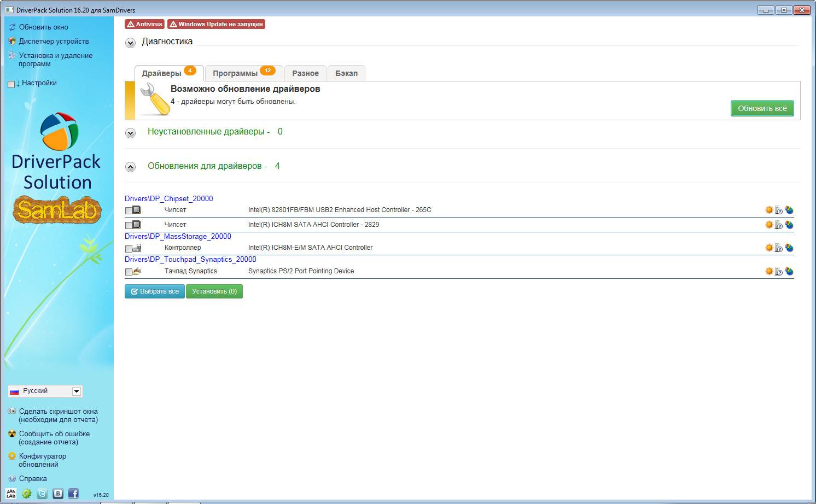Open device info icon for USB2 Enhanced Host Controller

point(779,210)
